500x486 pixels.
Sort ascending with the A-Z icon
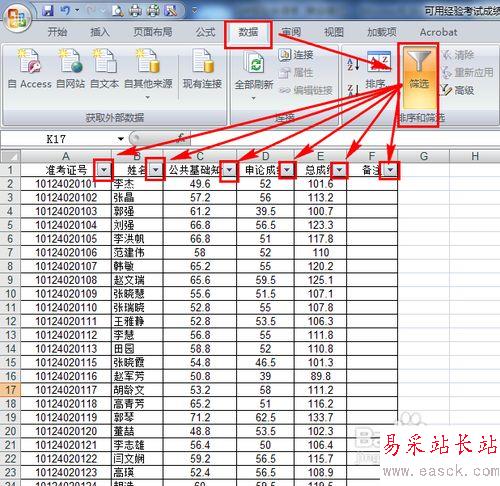point(353,64)
